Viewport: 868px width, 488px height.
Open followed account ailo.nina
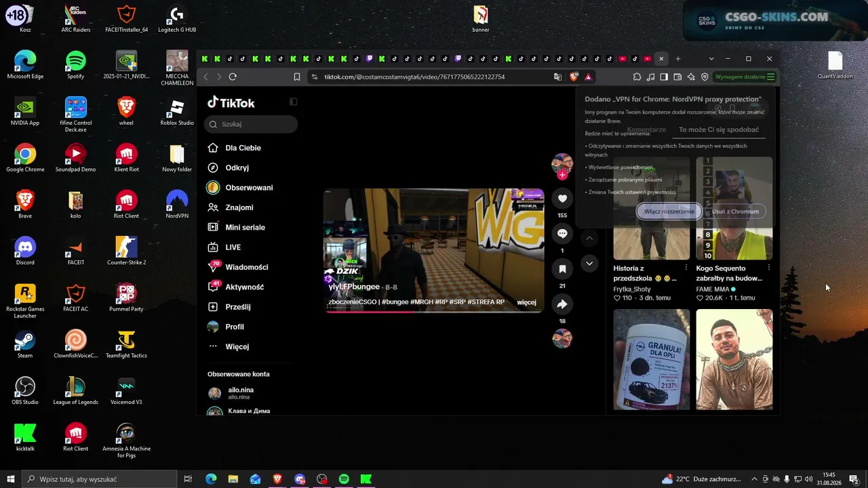[x=232, y=393]
